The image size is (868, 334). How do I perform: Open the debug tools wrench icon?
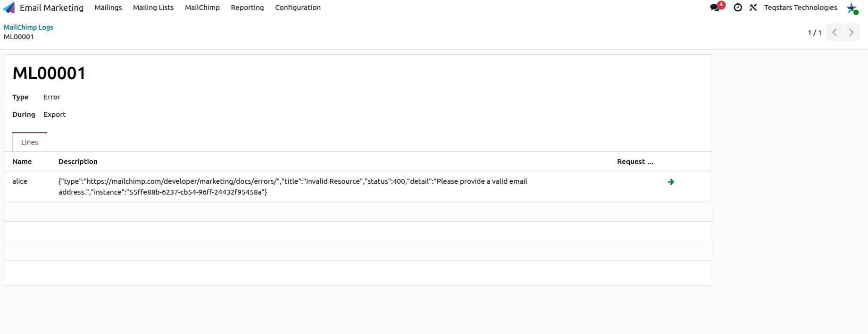[x=753, y=8]
